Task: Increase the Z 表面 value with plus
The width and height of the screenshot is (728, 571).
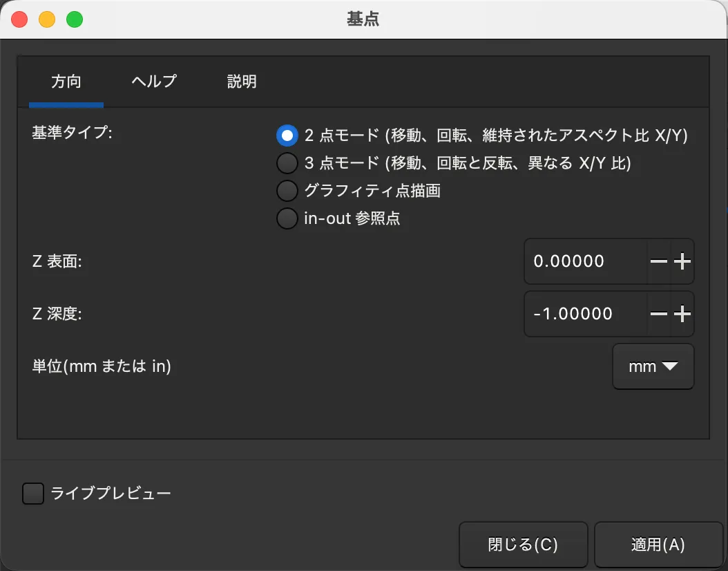Action: (683, 261)
